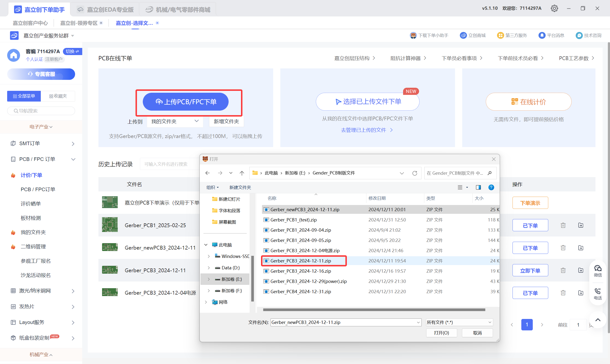Screen dimensions: 610x364
Task: Close the 嘉立创-领券专区 tab
Action: (x=101, y=23)
